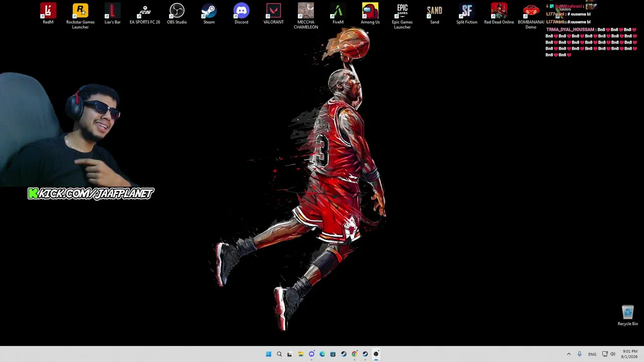Select the MECCHA CHAMELEON desktop icon
644x362 pixels.
point(306,16)
